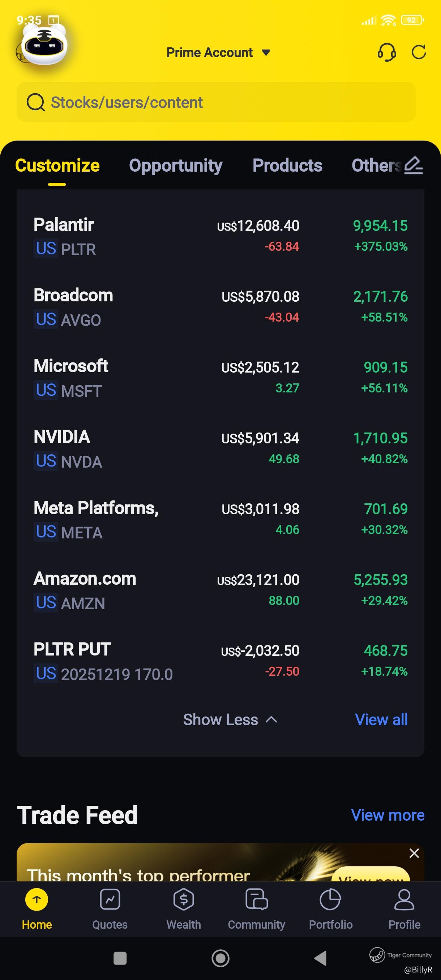The height and width of the screenshot is (980, 441).
Task: Tap the Home arrow icon
Action: (x=37, y=900)
